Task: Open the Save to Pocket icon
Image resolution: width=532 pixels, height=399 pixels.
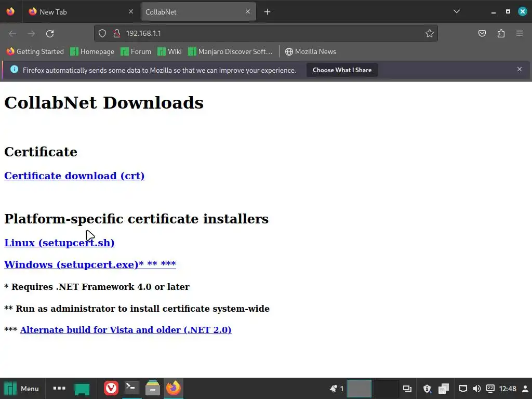Action: pyautogui.click(x=482, y=33)
